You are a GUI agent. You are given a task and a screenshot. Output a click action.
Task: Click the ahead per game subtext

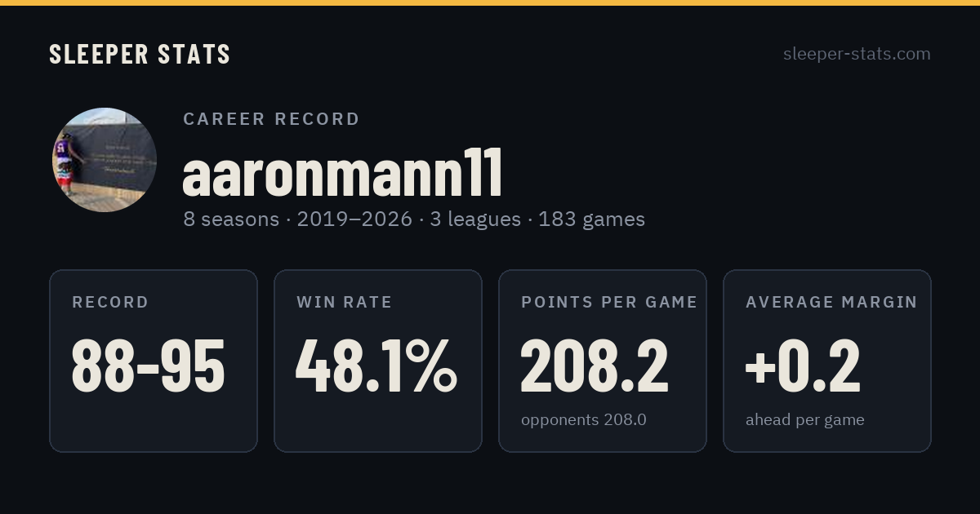click(804, 420)
